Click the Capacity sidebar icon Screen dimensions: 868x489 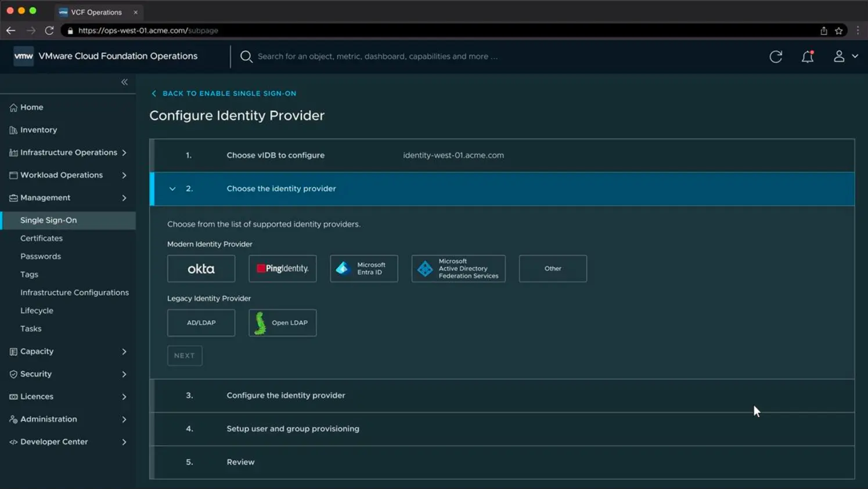point(13,352)
